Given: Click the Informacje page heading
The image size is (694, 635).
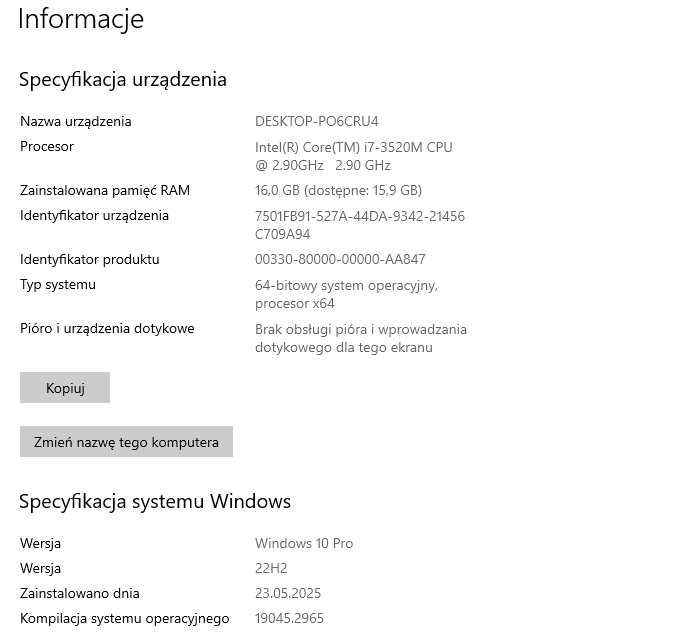Looking at the screenshot, I should coord(81,19).
